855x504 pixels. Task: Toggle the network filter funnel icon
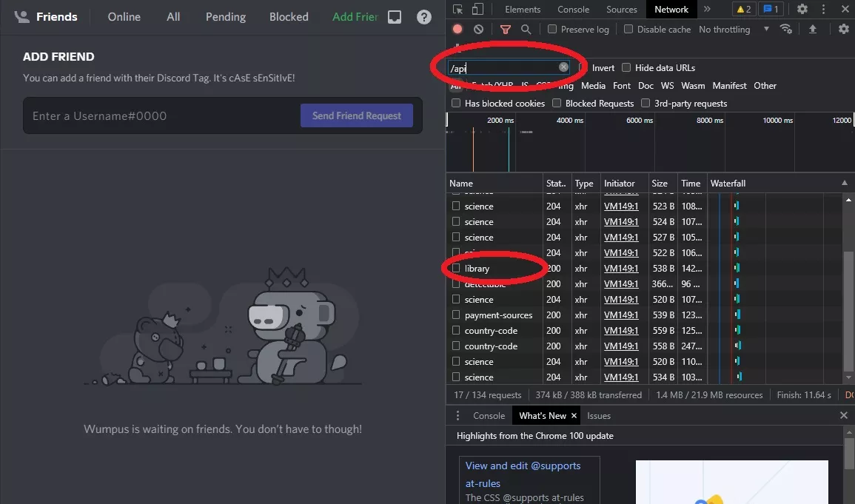coord(506,30)
